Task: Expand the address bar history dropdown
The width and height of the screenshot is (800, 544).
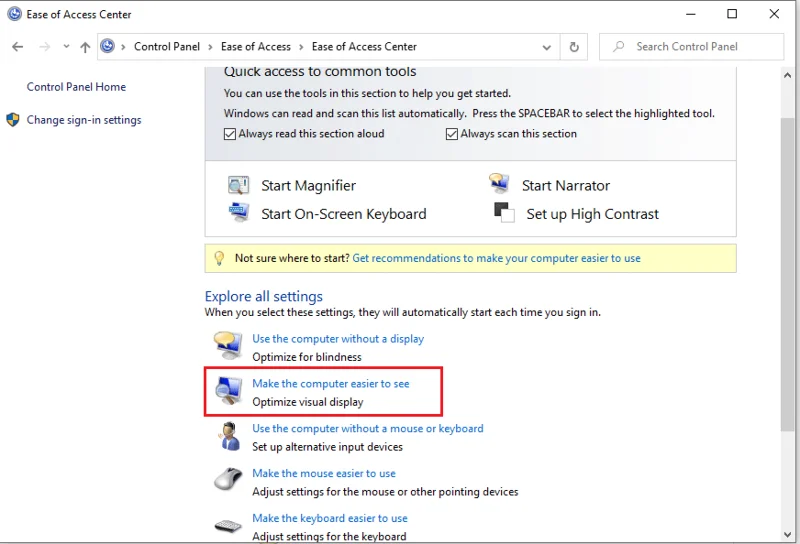Action: (x=546, y=47)
